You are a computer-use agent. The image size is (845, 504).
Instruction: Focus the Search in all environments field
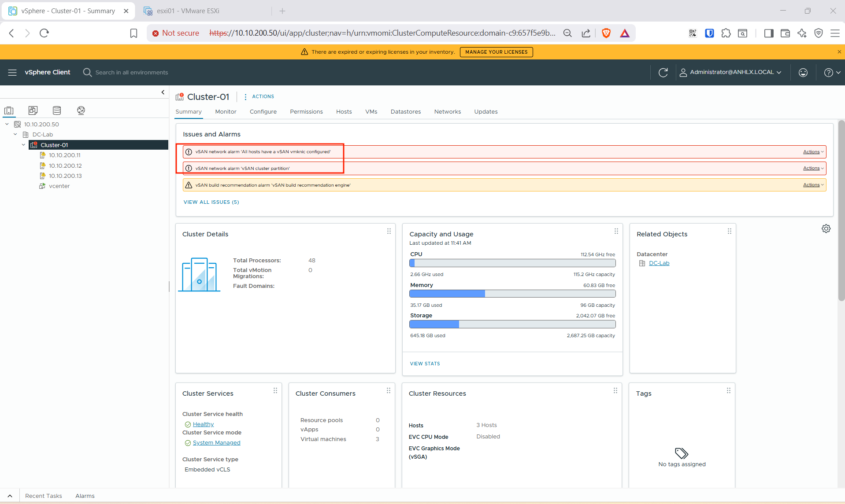(x=132, y=72)
